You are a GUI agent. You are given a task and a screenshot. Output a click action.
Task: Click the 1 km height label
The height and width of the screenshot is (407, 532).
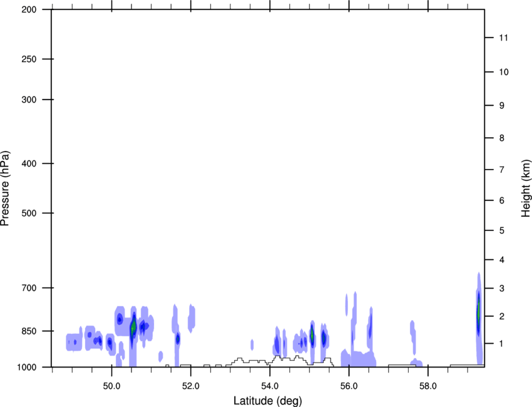click(502, 344)
